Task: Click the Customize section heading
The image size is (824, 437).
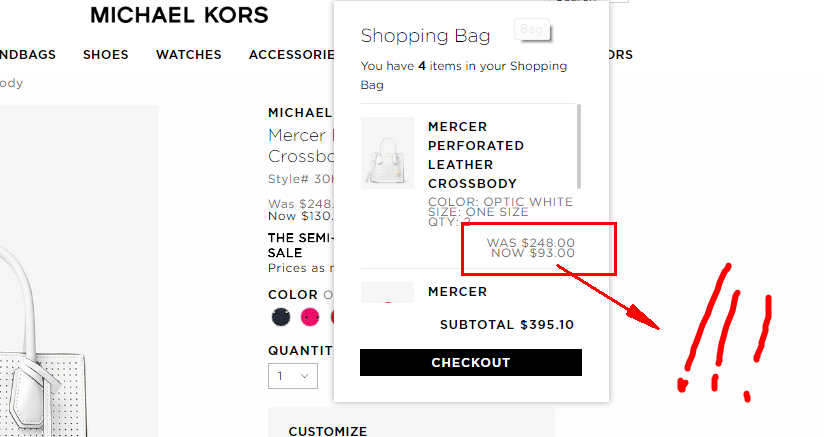Action: point(328,431)
